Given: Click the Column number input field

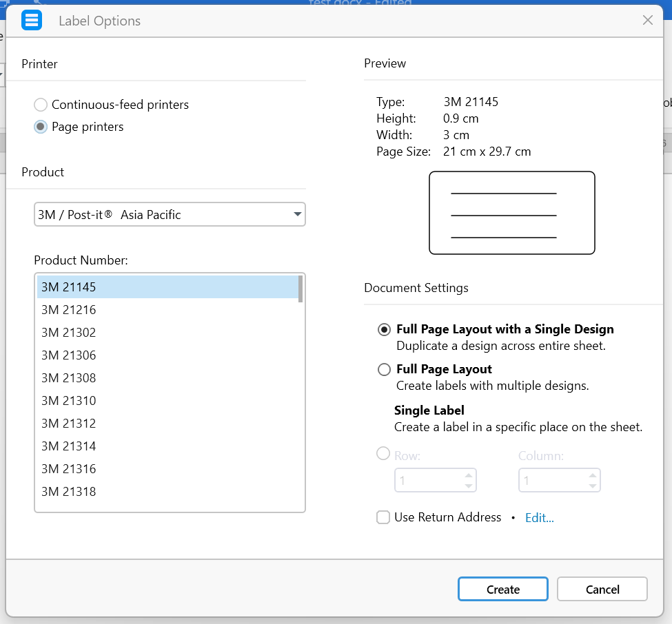Looking at the screenshot, I should pos(553,480).
